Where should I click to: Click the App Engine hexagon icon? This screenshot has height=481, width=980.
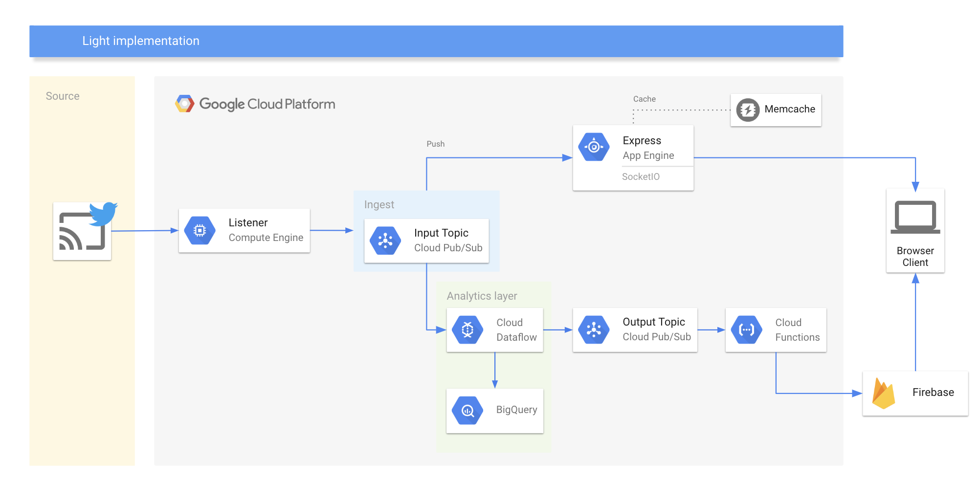(x=594, y=147)
